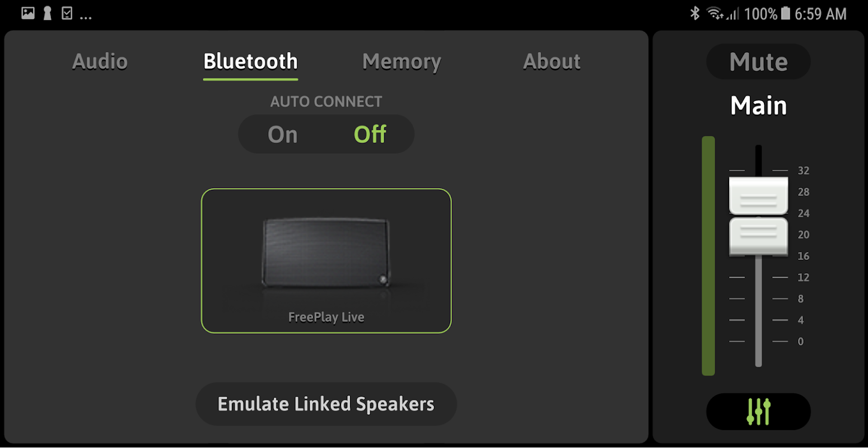This screenshot has height=448, width=868.
Task: Click Emulate Linked Speakers button
Action: click(x=326, y=404)
